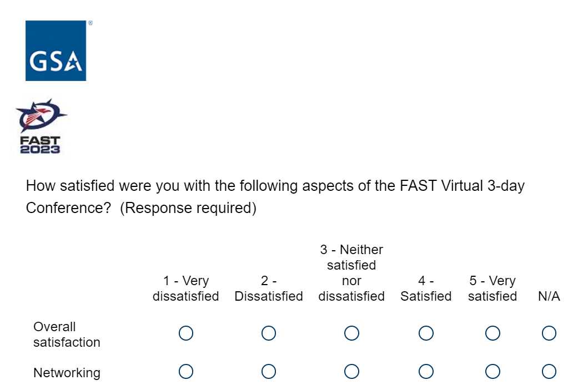
Task: Choose neither satisfied nor dissatisfied for Networking
Action: pos(351,372)
